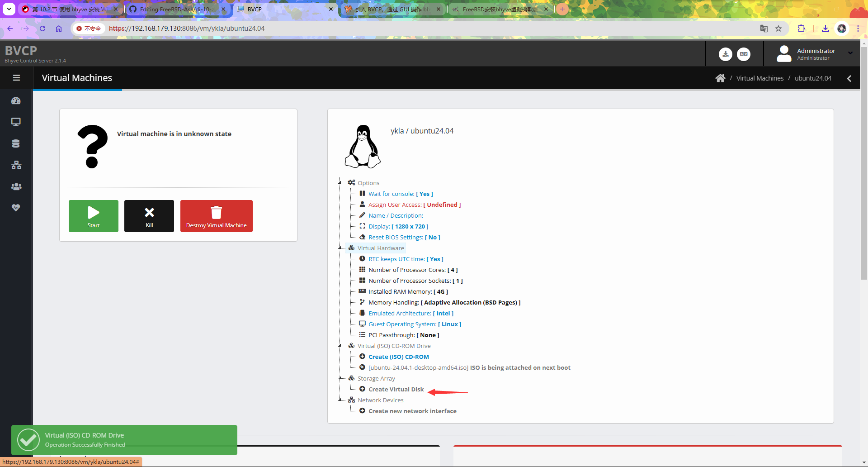Open Virtual Machines breadcrumb link
This screenshot has height=467, width=868.
pyautogui.click(x=760, y=78)
